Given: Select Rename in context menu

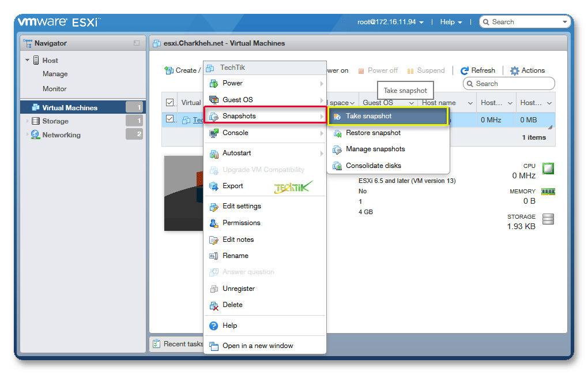Looking at the screenshot, I should 265,256.
